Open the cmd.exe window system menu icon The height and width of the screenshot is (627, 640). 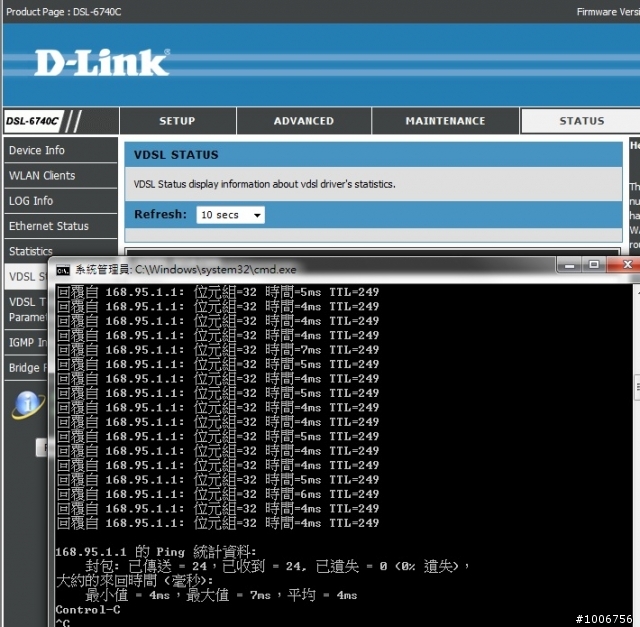coord(63,270)
